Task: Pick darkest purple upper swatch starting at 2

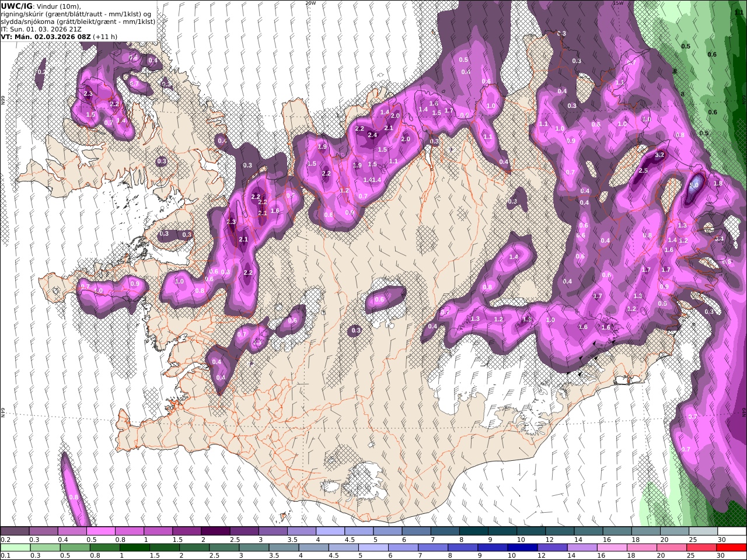Action: coord(215,531)
